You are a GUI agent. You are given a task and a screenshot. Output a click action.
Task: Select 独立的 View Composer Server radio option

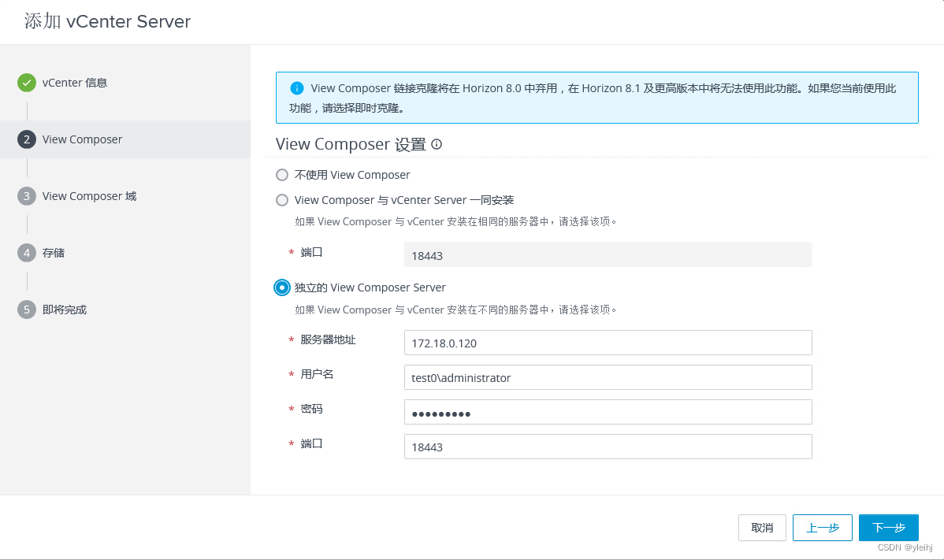click(x=282, y=287)
